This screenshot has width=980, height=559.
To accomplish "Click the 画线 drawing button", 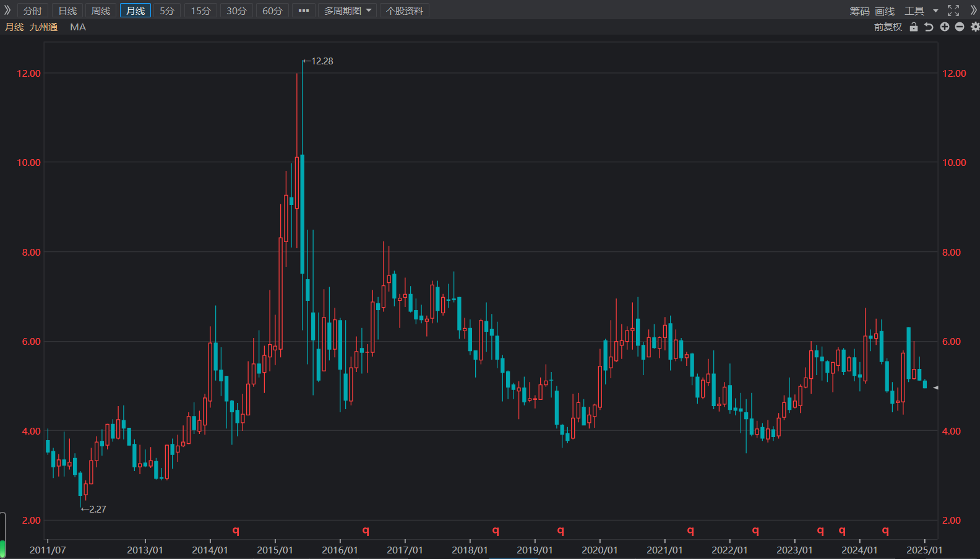I will [x=885, y=11].
